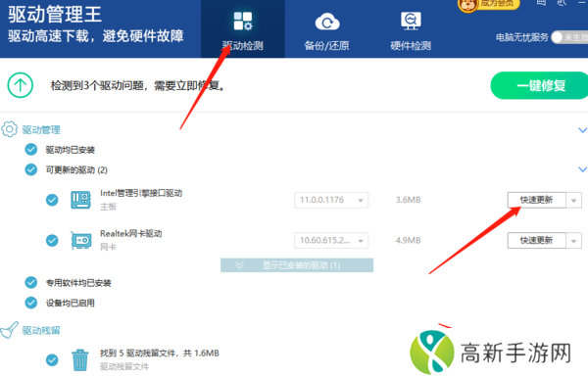
Task: Collapse the 可更新的驱动 list chevron
Action: [582, 169]
